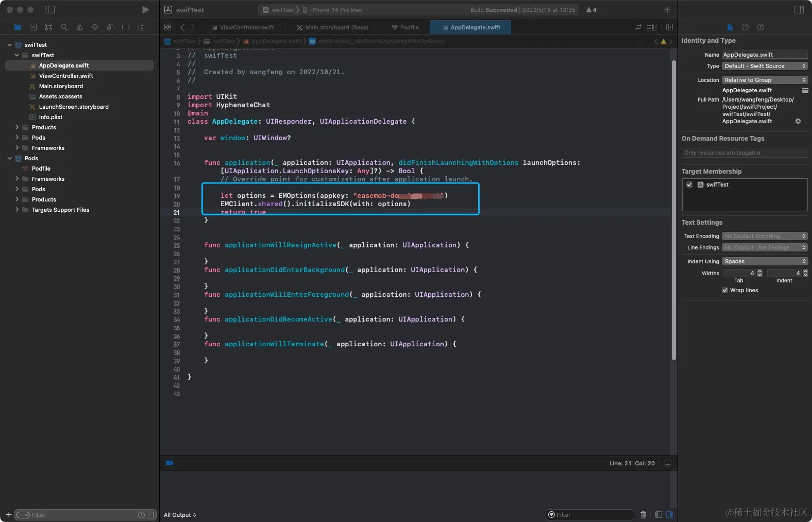Screen dimensions: 812x522
Task: Choose iPhone 14 Pro Max destination
Action: pos(332,10)
